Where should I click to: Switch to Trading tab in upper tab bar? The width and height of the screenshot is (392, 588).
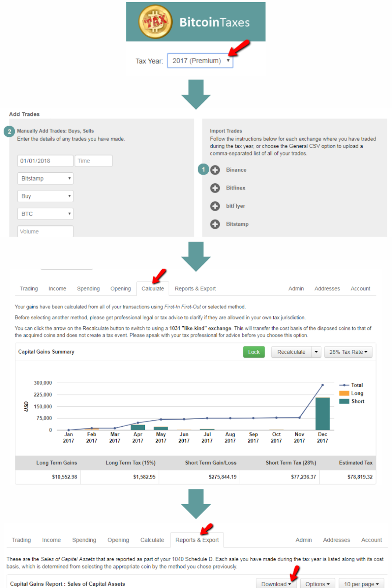tap(29, 289)
